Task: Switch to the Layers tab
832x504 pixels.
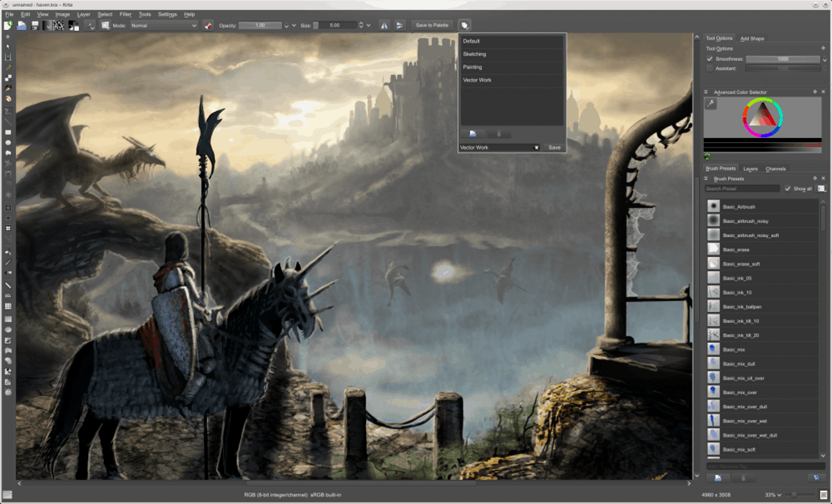Action: [x=750, y=168]
